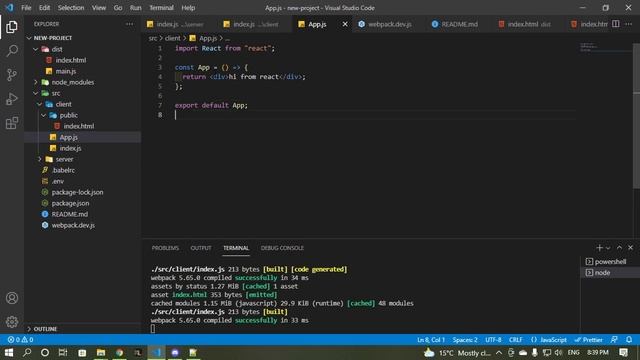Open Explorer more actions ellipsis
Image resolution: width=640 pixels, height=360 pixels.
(x=129, y=24)
